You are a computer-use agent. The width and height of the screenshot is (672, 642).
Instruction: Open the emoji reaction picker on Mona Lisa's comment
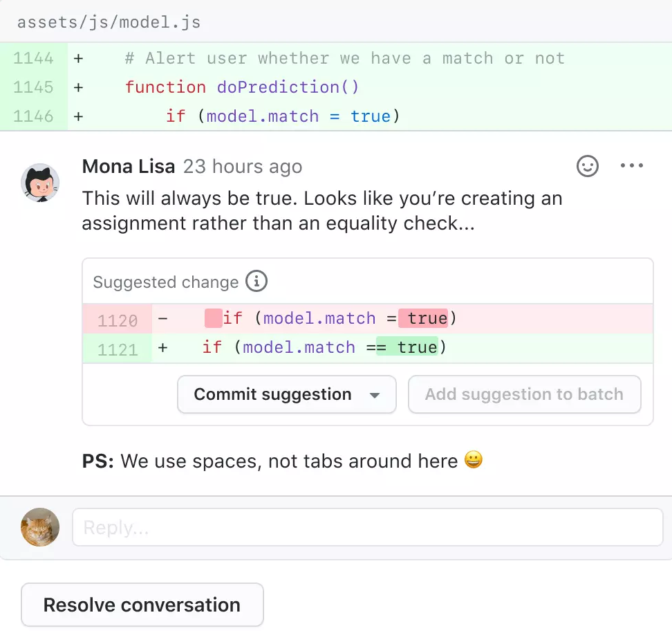point(587,166)
